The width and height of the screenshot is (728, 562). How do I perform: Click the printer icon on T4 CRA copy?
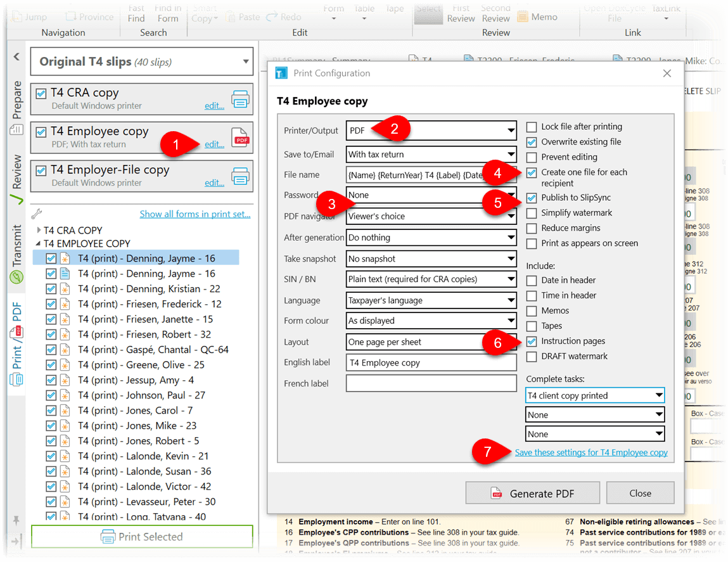coord(240,99)
